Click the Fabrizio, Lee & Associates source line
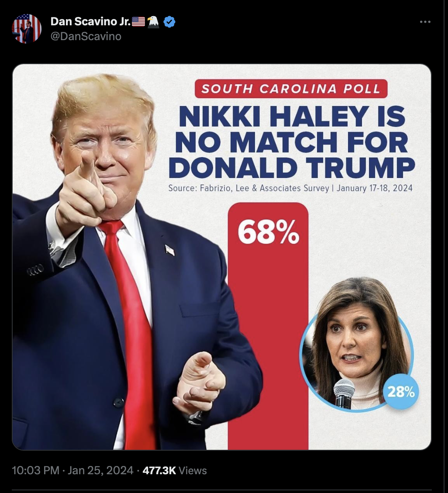448x493 pixels. pos(290,188)
